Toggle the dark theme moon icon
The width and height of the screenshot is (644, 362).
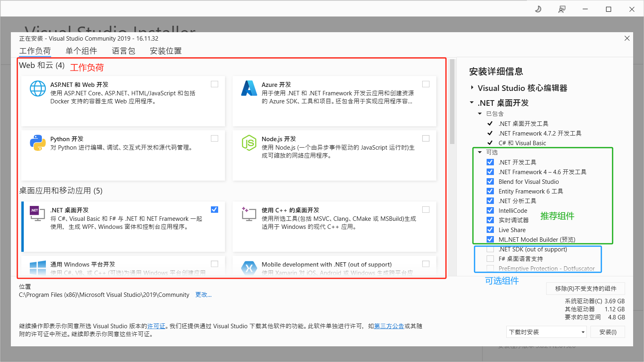(538, 9)
